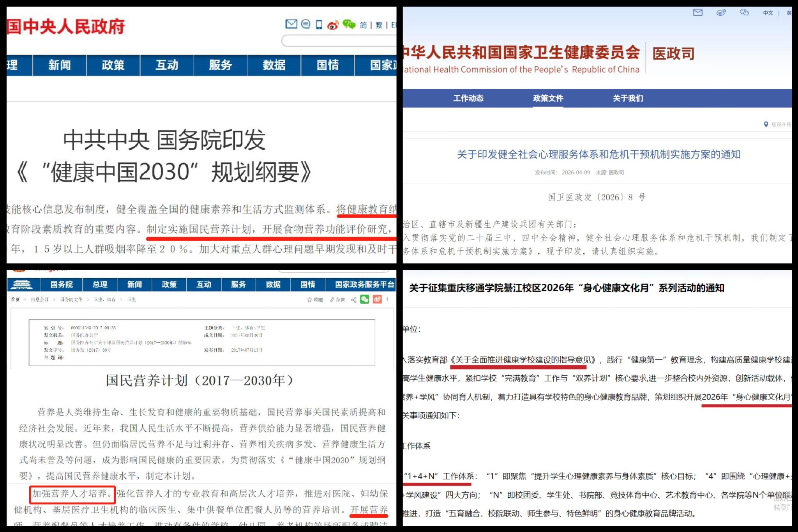Viewport: 798px width, 532px height.
Task: Click the heading 《"健康中国2030"规划纲要》
Action: pyautogui.click(x=164, y=172)
